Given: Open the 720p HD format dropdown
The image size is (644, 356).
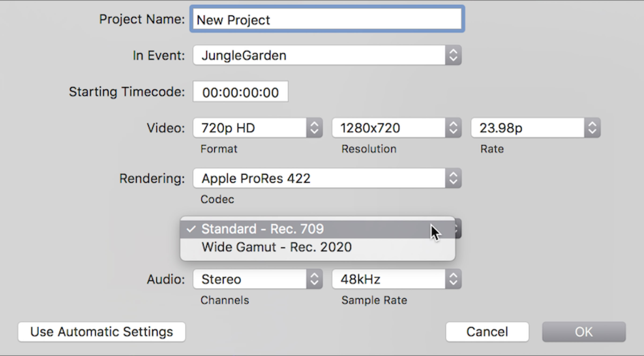Looking at the screenshot, I should tap(250, 128).
